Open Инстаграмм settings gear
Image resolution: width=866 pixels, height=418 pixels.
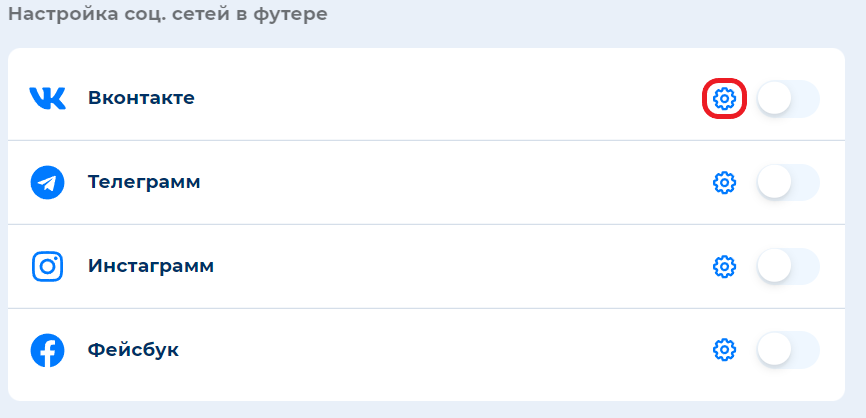[724, 267]
